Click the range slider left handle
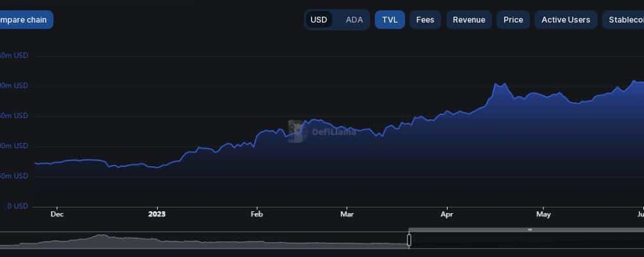The image size is (644, 257). pyautogui.click(x=409, y=240)
